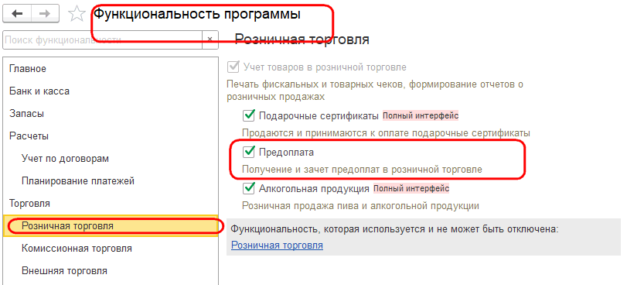This screenshot has height=285, width=644.
Task: Follow the 'Розничная торговля' hyperlink
Action: click(x=277, y=246)
